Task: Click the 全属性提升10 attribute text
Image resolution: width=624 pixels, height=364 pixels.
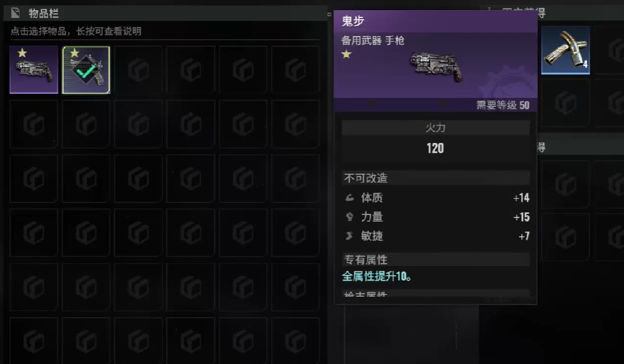Action: [377, 276]
